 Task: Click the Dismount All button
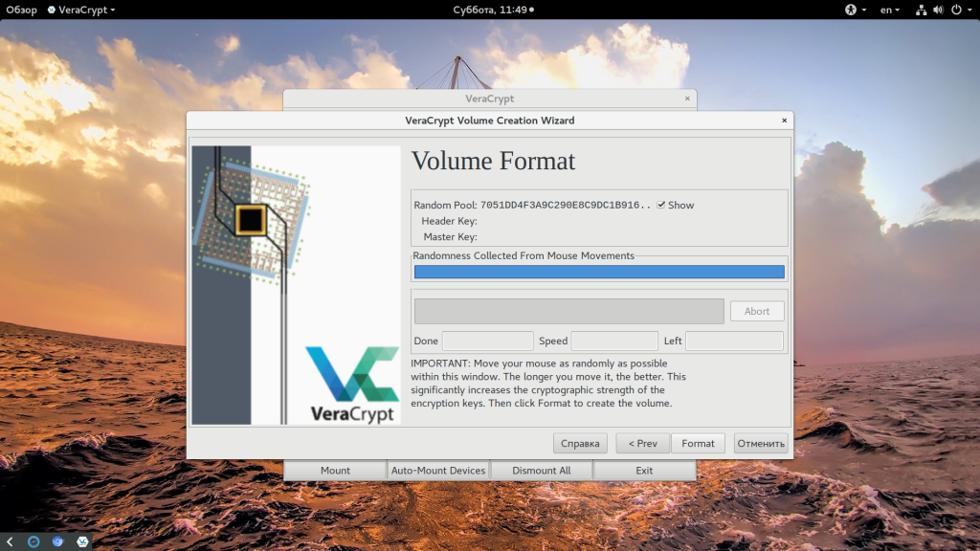pyautogui.click(x=542, y=471)
